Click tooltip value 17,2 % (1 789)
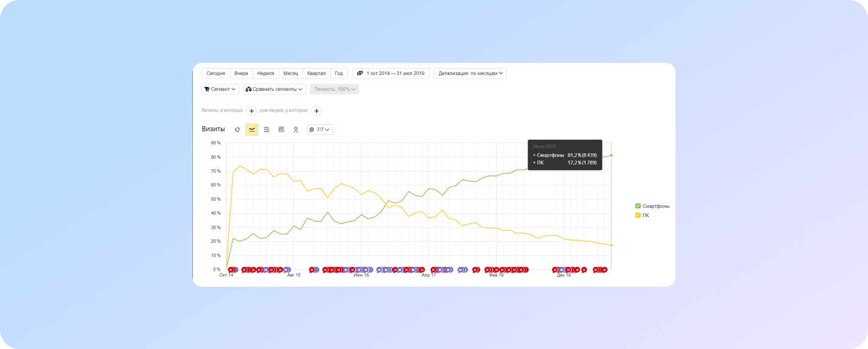Viewport: 868px width, 349px height. 582,162
